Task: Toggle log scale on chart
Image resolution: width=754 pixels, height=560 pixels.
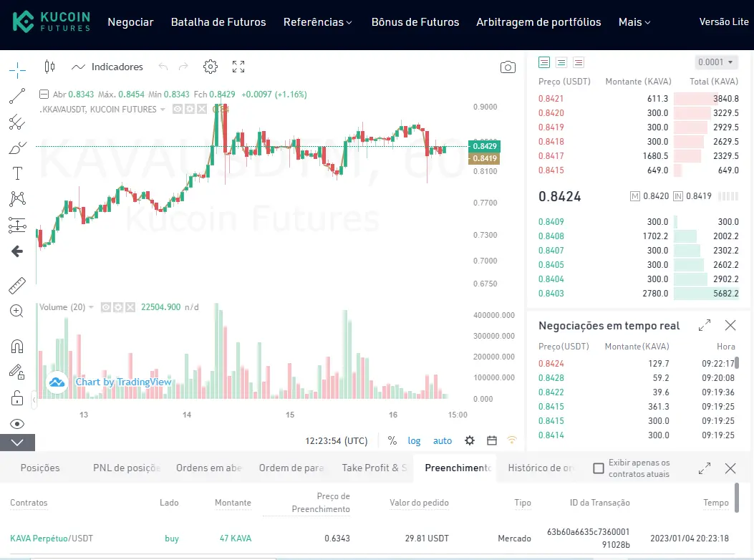Action: pyautogui.click(x=414, y=440)
